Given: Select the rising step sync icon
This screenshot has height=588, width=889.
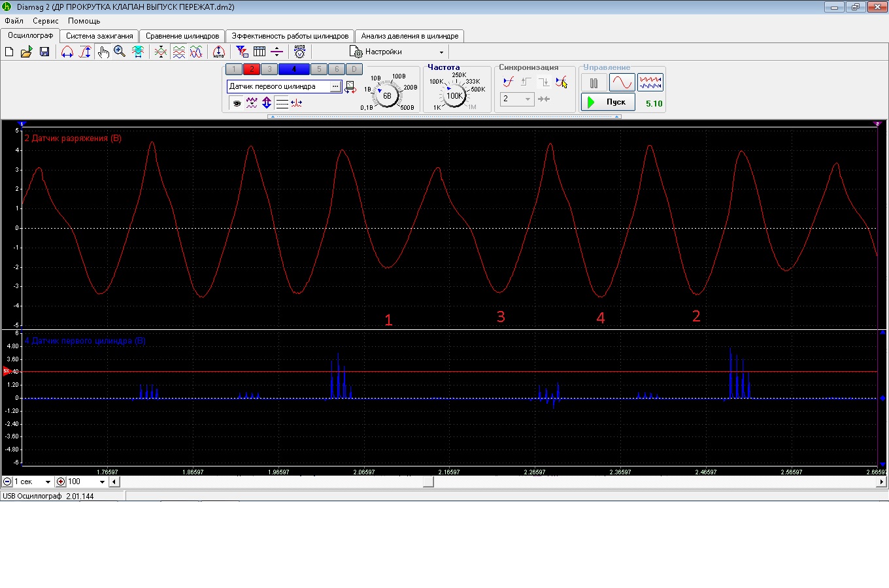Looking at the screenshot, I should point(526,82).
